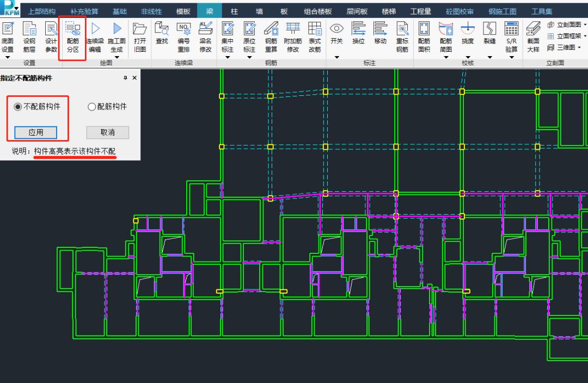The width and height of the screenshot is (588, 383).
Task: Switch to the 柱 ribbon tab
Action: 234,11
